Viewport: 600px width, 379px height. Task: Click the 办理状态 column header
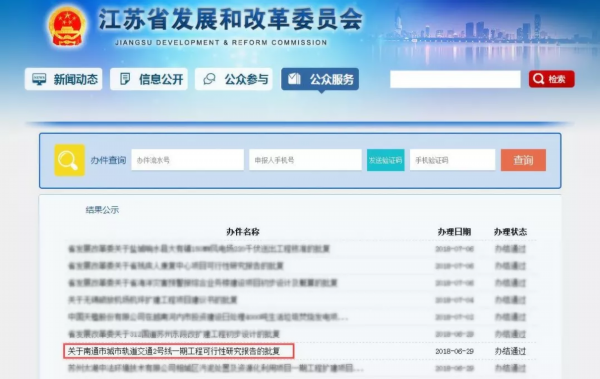click(x=510, y=232)
